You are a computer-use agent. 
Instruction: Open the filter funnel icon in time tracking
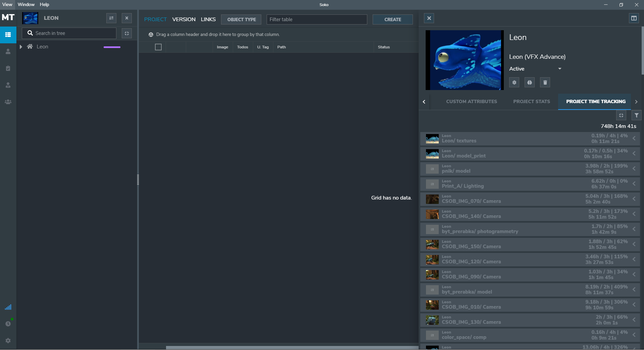click(636, 115)
